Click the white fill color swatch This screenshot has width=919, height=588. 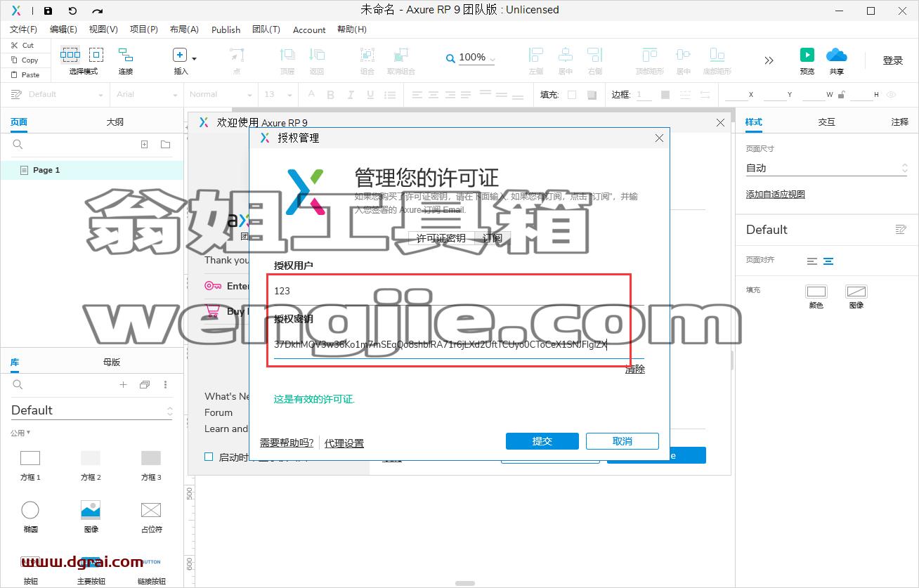pyautogui.click(x=572, y=95)
